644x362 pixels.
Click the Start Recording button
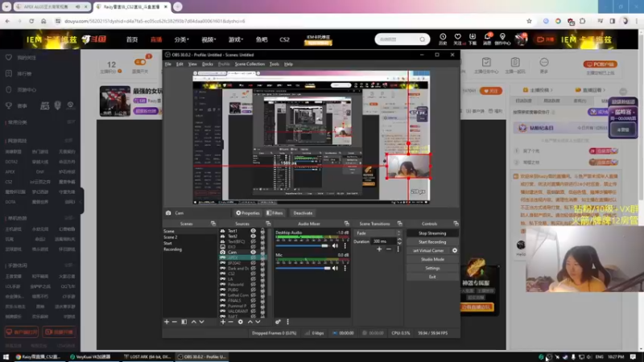click(432, 242)
